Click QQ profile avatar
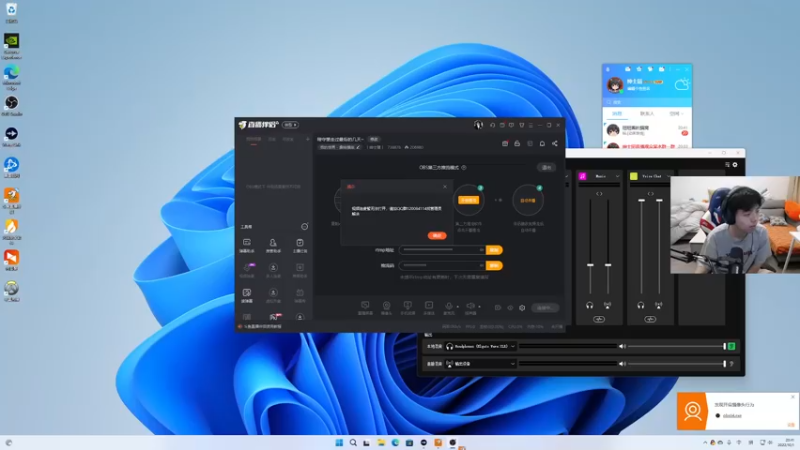The height and width of the screenshot is (450, 800). click(615, 85)
